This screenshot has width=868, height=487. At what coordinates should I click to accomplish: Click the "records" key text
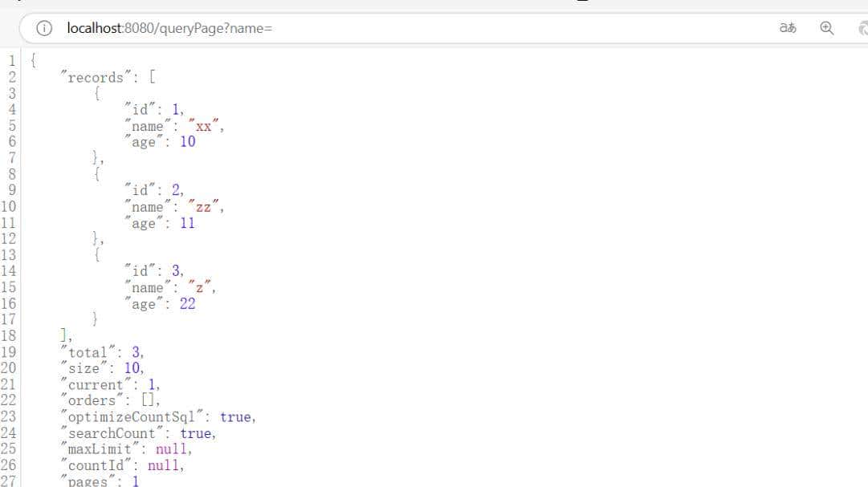(96, 77)
